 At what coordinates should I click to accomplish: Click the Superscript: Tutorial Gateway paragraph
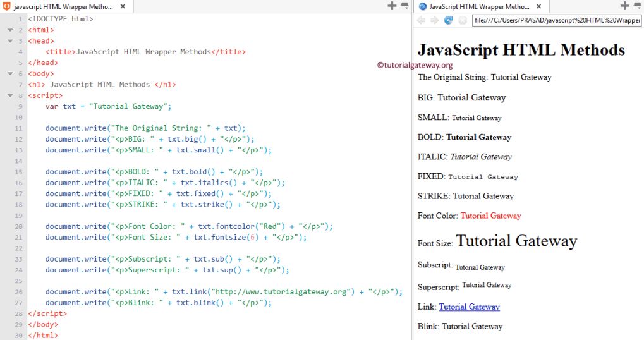(465, 286)
